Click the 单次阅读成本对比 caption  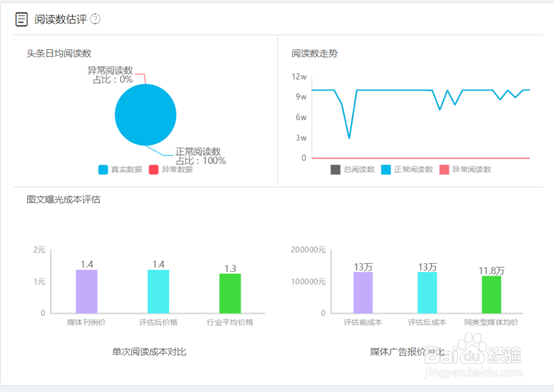pos(149,352)
